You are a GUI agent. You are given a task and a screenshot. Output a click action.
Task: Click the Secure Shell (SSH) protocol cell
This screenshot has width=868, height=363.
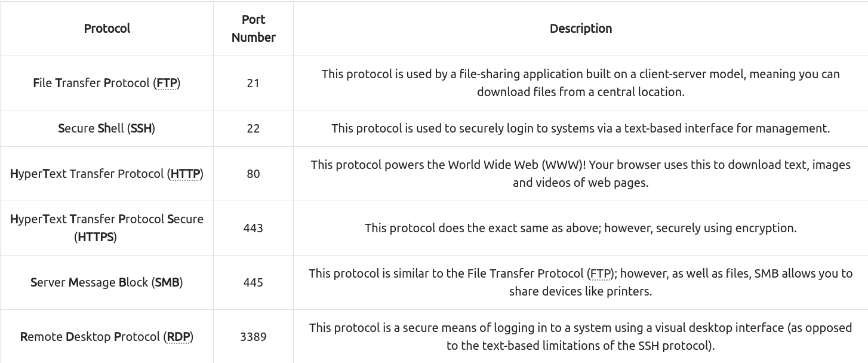click(107, 128)
